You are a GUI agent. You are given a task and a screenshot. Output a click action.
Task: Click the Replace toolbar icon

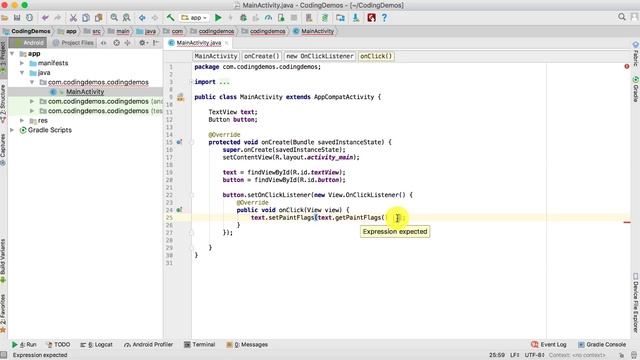coord(127,18)
